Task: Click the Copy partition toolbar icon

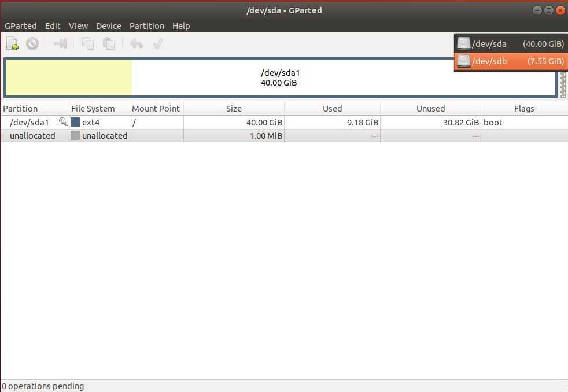Action: click(88, 44)
